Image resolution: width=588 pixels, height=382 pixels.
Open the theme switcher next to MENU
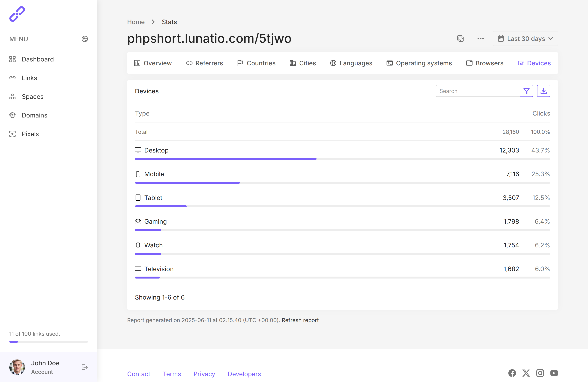[85, 39]
